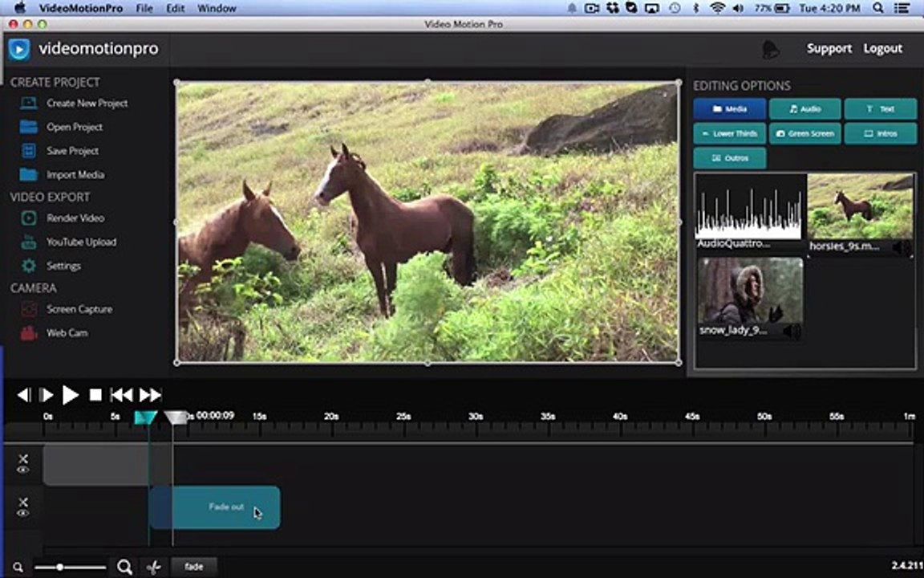Click the videomotionpro logo icon
This screenshot has width=924, height=578.
click(19, 49)
